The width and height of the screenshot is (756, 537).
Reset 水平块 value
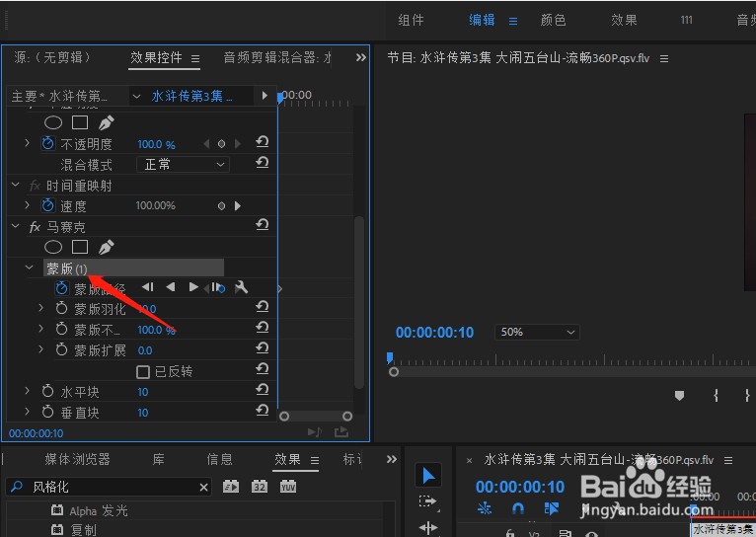[x=262, y=390]
